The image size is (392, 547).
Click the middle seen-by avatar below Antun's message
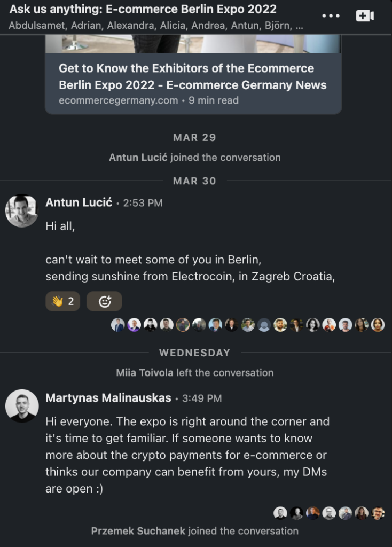tap(248, 325)
